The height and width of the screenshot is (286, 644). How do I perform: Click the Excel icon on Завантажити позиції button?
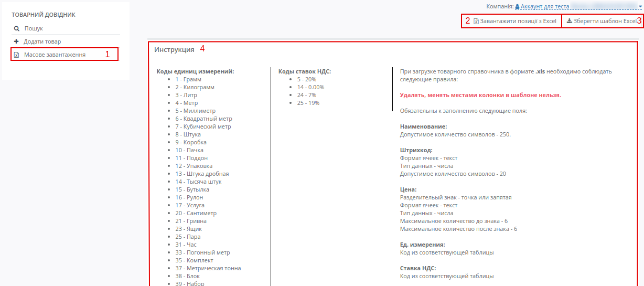(x=476, y=22)
